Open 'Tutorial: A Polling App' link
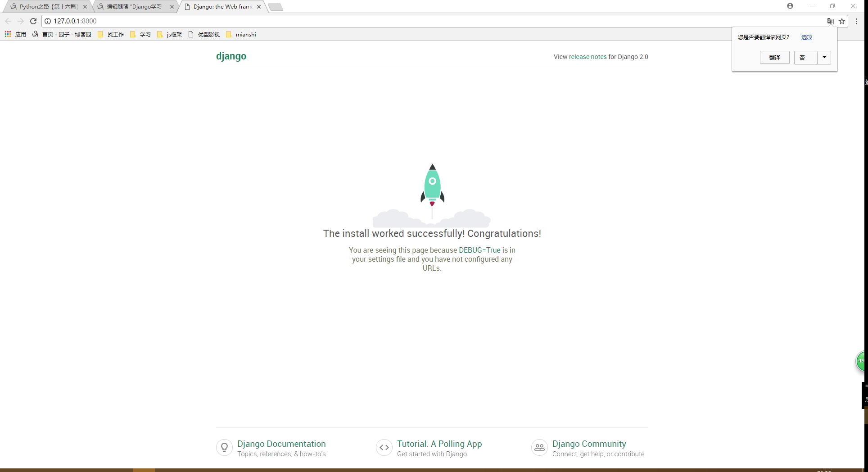 (439, 444)
